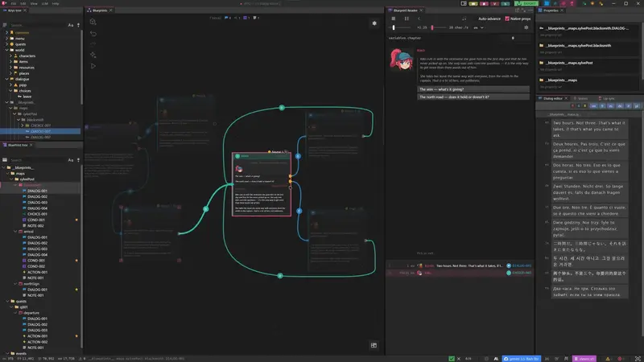Stop playback in Blueprint Reader
This screenshot has width=644, height=362.
coord(394,19)
